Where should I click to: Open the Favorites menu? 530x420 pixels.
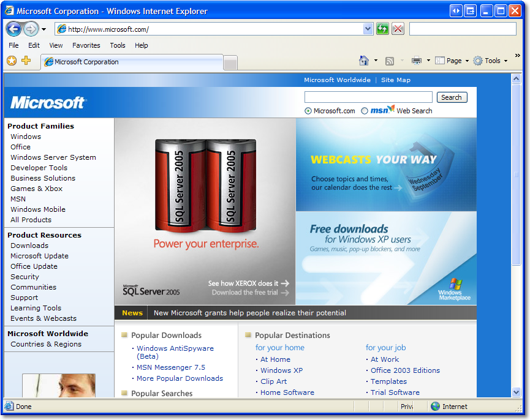(x=86, y=45)
